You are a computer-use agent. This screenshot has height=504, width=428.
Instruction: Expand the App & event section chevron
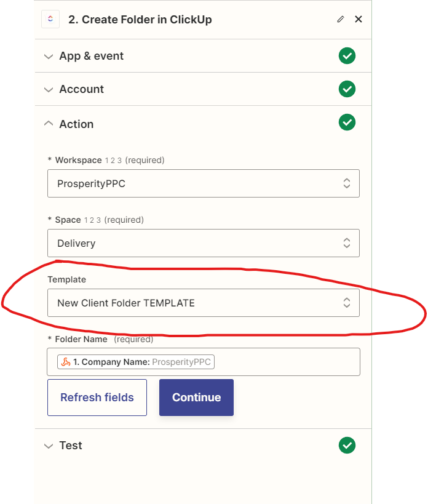point(49,57)
